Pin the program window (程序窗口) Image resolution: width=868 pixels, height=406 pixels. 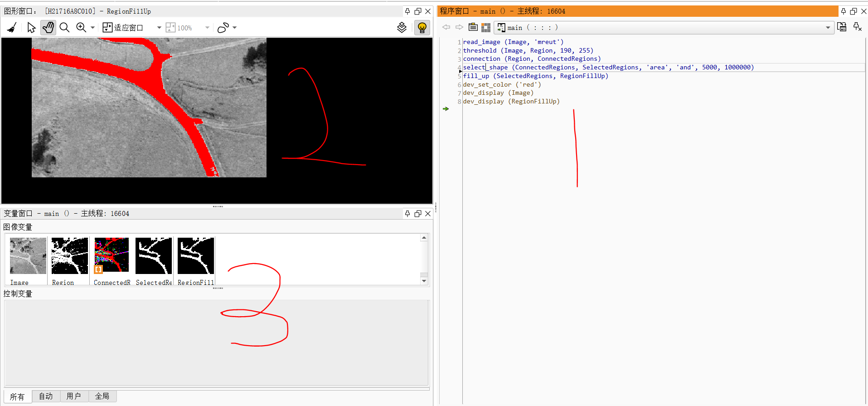point(844,11)
